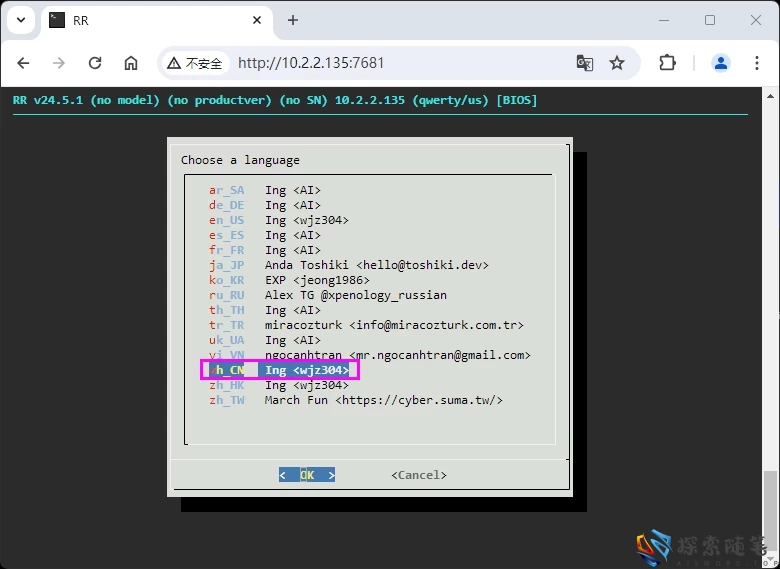
Task: Click the not-secure warning badge
Action: 195,63
